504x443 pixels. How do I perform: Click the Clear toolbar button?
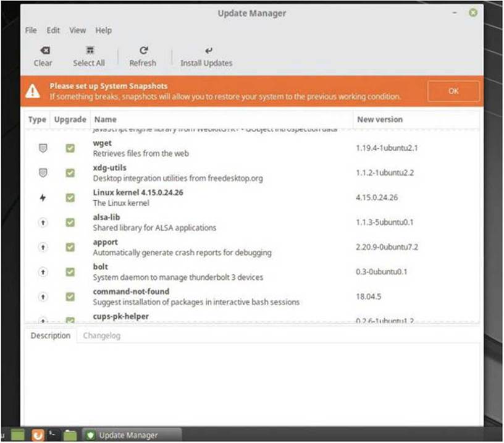pyautogui.click(x=43, y=57)
